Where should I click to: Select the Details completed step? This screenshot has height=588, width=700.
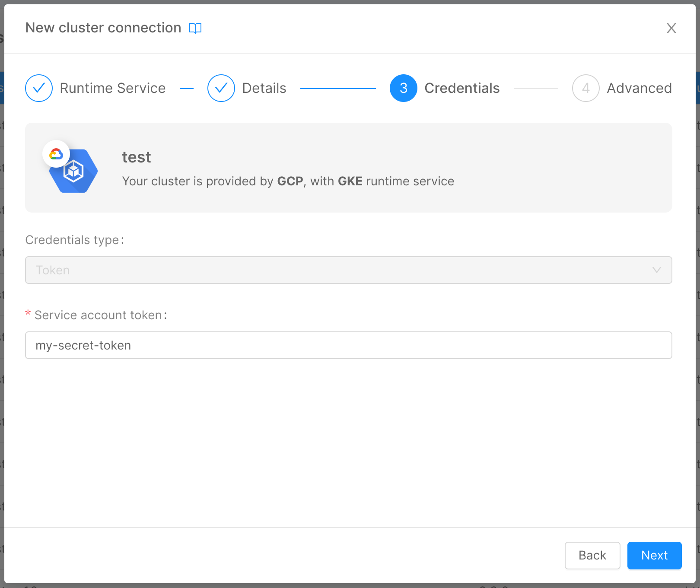pos(264,88)
